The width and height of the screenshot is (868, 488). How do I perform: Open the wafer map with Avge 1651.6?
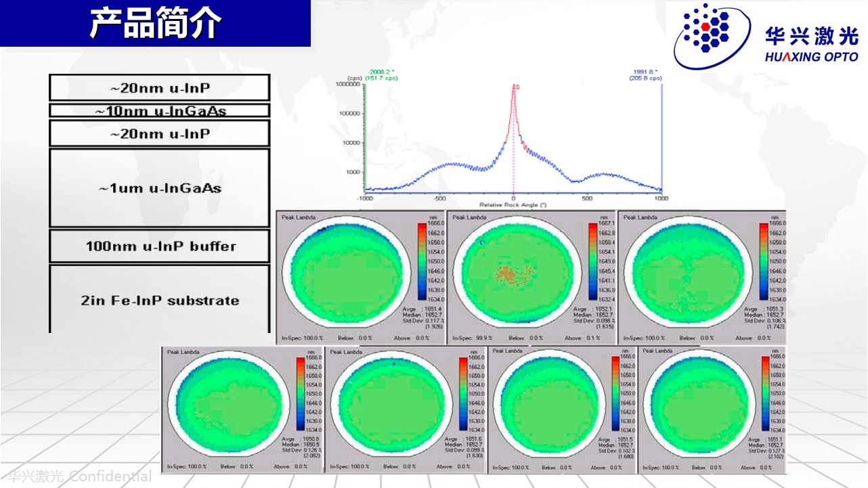(x=406, y=409)
